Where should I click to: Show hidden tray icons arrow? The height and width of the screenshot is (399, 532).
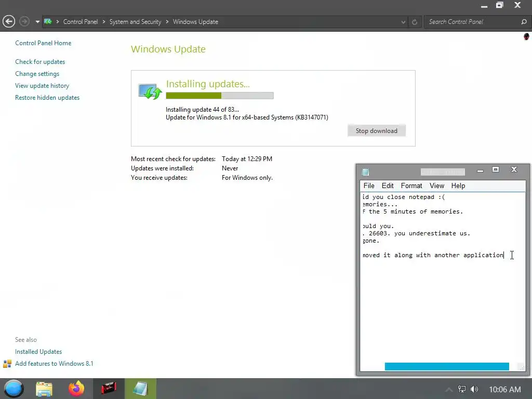click(448, 390)
